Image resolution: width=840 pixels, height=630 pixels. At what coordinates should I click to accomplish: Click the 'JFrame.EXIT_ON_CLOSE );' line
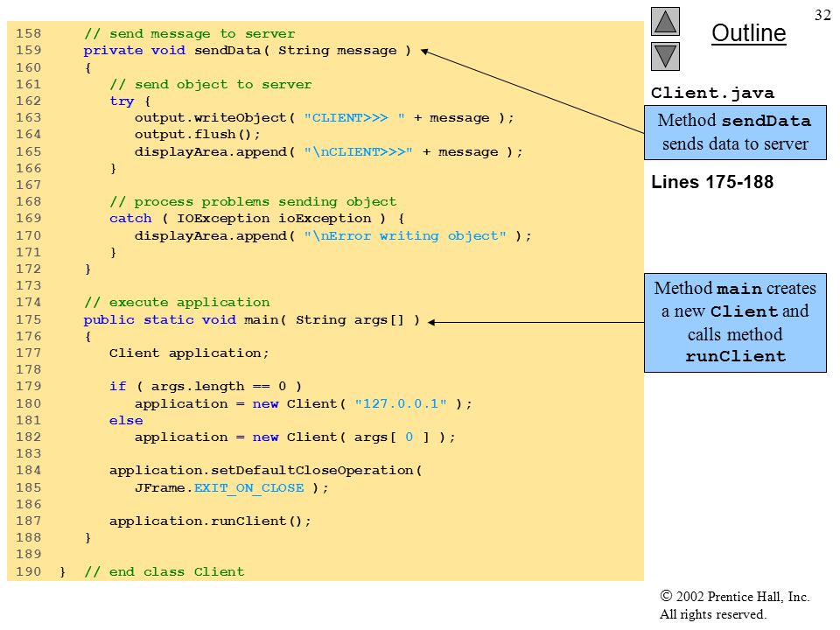click(x=231, y=488)
